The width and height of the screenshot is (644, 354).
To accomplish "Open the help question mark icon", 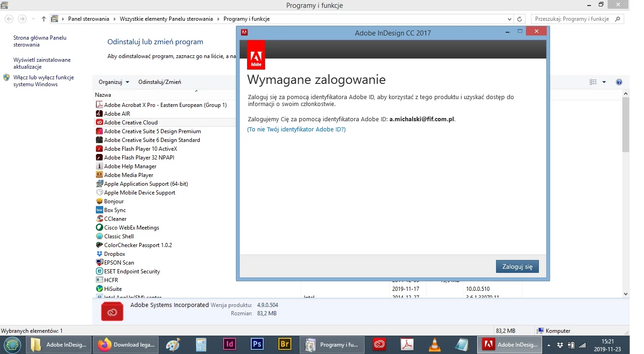I will pos(619,82).
